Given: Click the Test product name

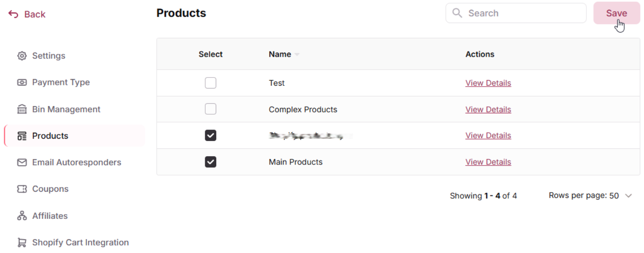Looking at the screenshot, I should click(277, 83).
